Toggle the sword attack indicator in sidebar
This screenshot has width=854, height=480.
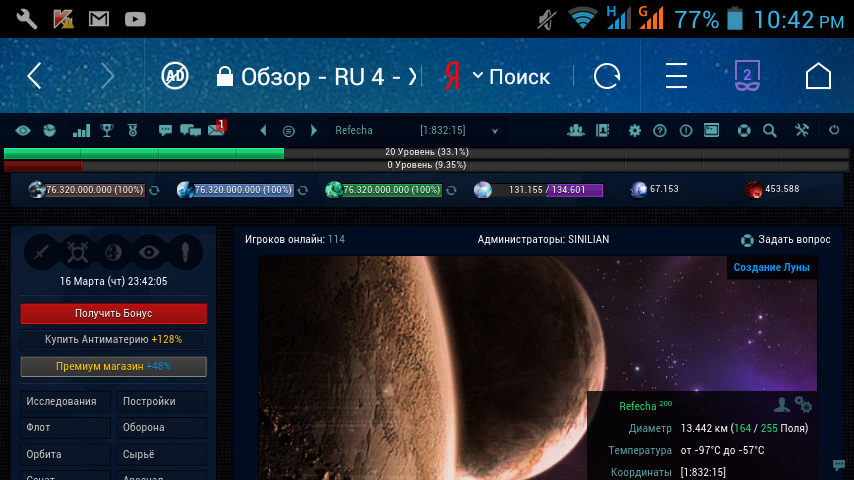42,252
